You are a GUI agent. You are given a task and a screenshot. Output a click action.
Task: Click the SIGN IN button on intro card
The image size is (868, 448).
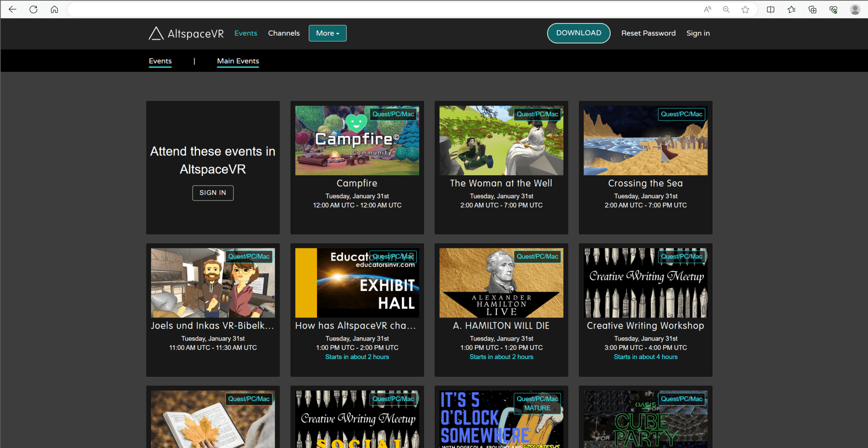click(x=213, y=193)
